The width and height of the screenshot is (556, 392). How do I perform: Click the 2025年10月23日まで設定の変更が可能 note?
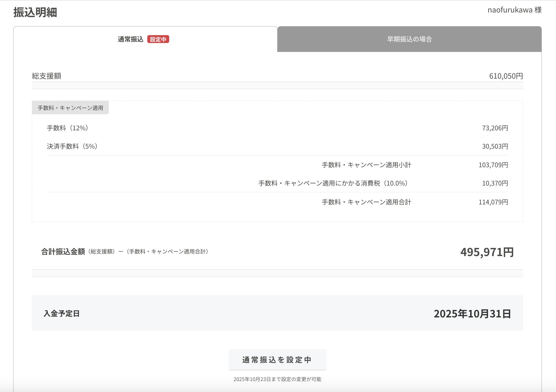coord(277,379)
